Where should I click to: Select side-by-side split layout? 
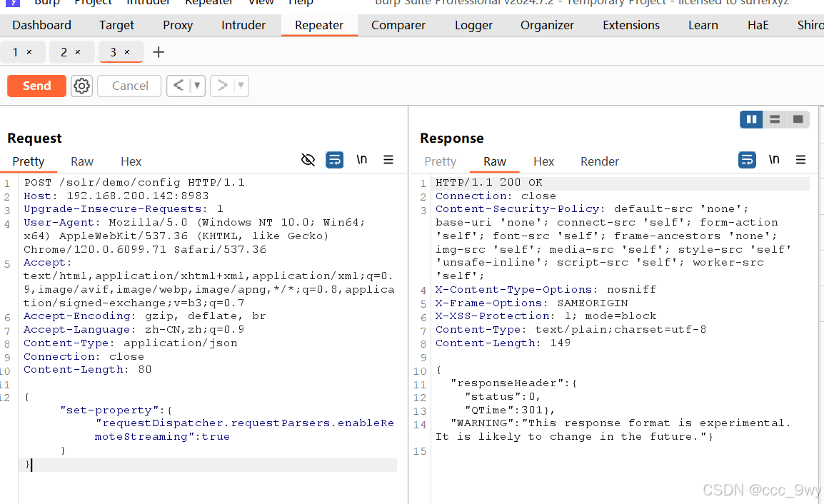(751, 119)
